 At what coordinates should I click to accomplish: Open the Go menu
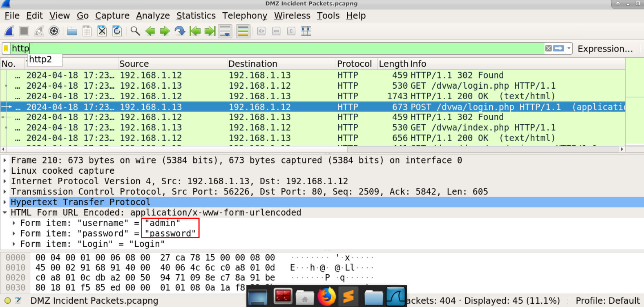pos(83,16)
